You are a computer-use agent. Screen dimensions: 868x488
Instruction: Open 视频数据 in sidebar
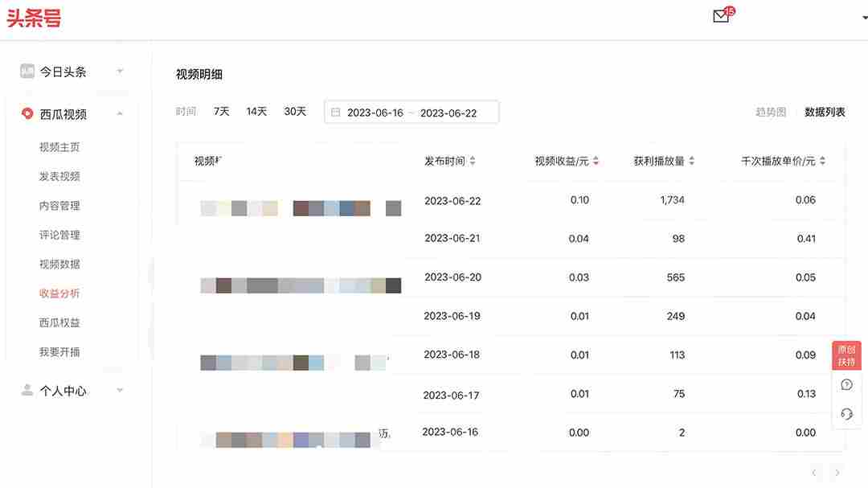click(59, 265)
